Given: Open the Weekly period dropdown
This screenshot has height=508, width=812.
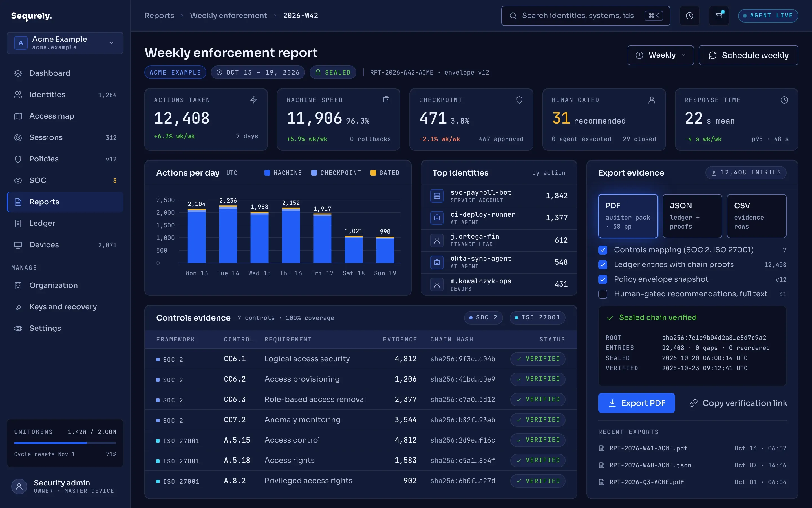Looking at the screenshot, I should click(660, 55).
